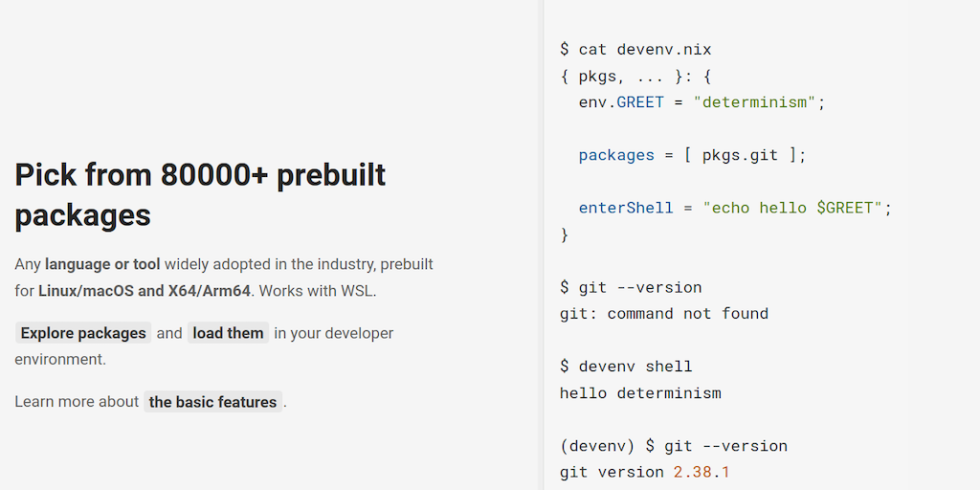The image size is (980, 490).
Task: Click the "(devenv) $ git --version" command
Action: click(674, 446)
